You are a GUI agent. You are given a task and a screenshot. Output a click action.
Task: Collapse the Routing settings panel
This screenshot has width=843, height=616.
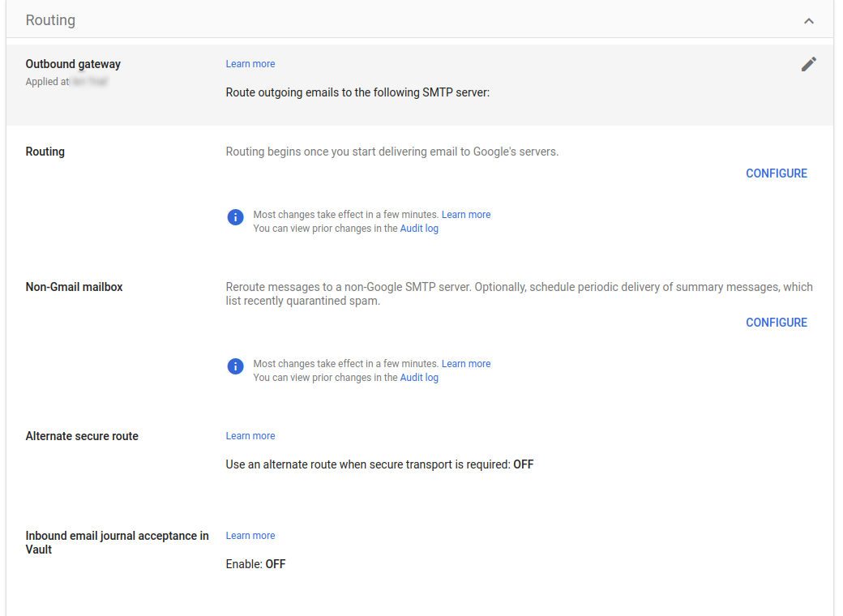(808, 20)
